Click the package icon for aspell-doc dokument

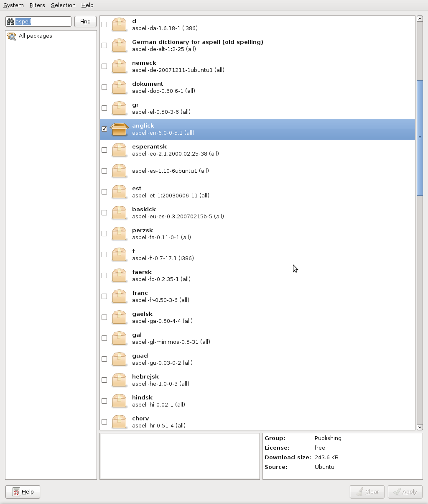pos(119,87)
